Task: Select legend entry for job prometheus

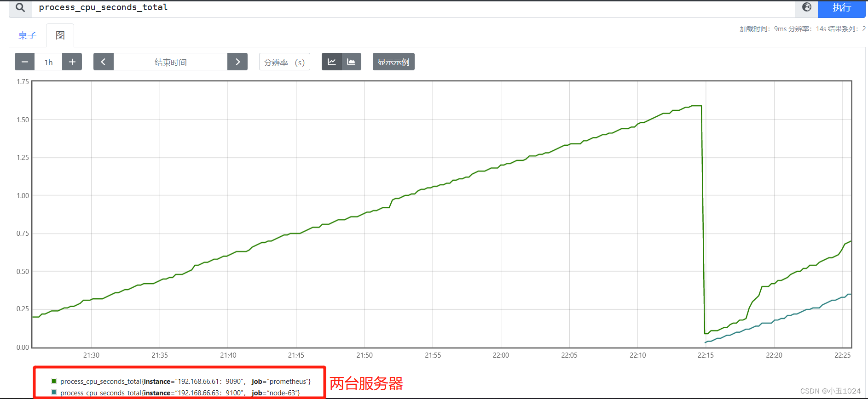Action: (185, 382)
